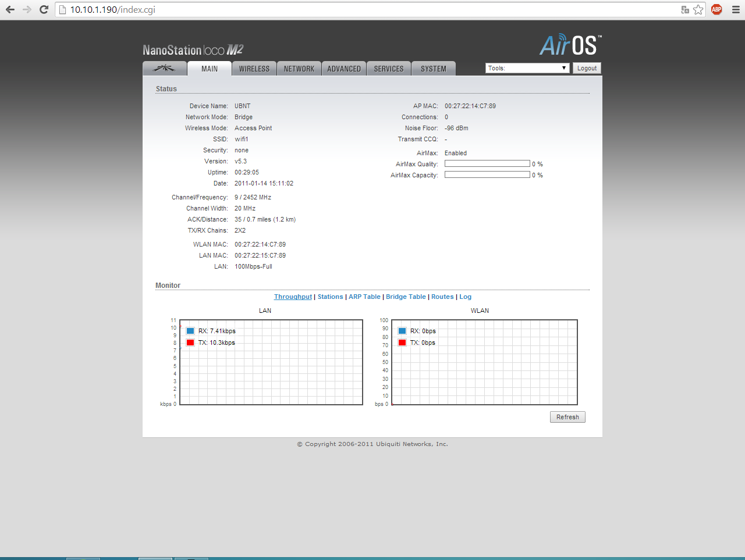Click the LAN speed value 100Mbps-Full

(253, 266)
